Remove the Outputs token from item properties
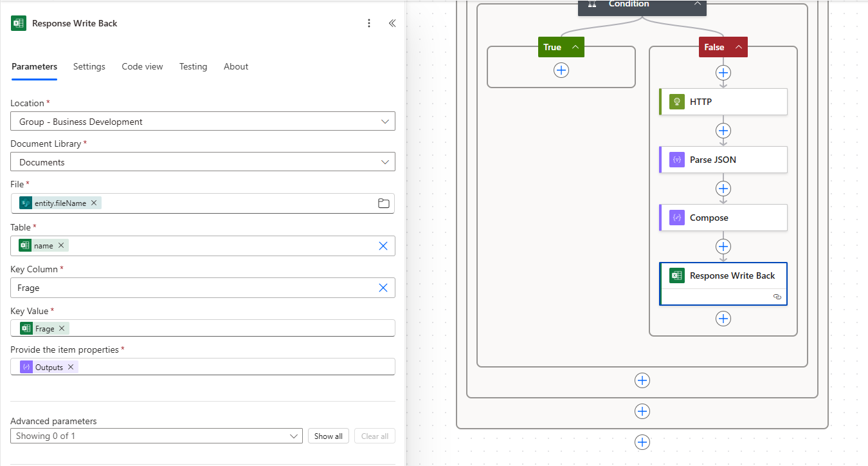The image size is (868, 466). 71,367
